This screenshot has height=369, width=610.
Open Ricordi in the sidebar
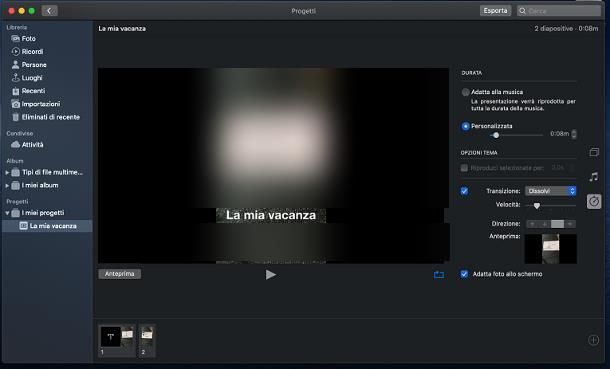click(x=32, y=51)
